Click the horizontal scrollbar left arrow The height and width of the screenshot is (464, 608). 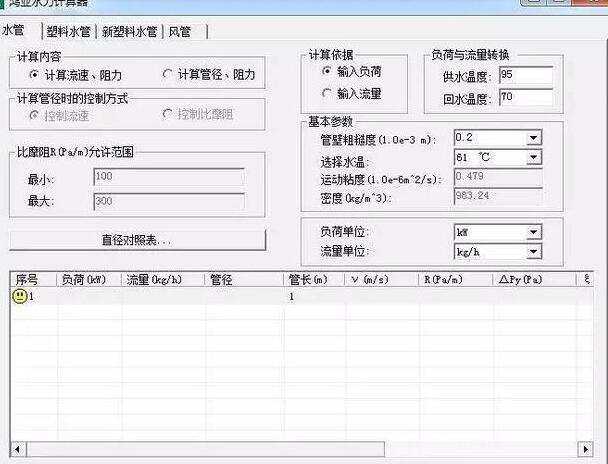pos(16,448)
